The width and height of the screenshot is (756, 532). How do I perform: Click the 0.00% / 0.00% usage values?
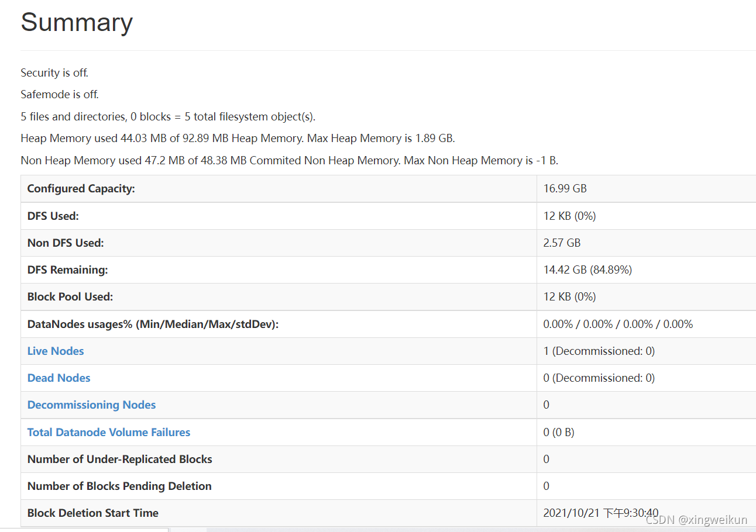(618, 324)
